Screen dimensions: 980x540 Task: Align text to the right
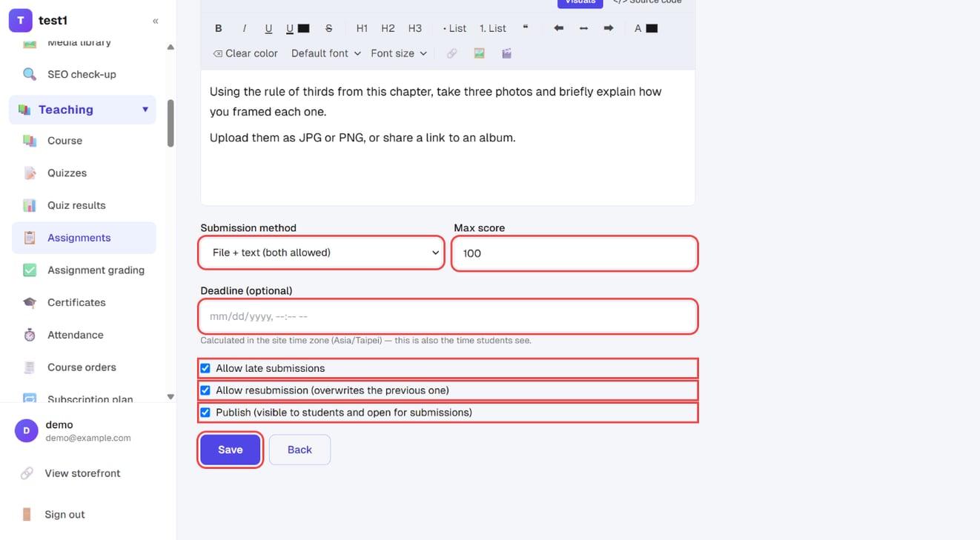pos(609,28)
